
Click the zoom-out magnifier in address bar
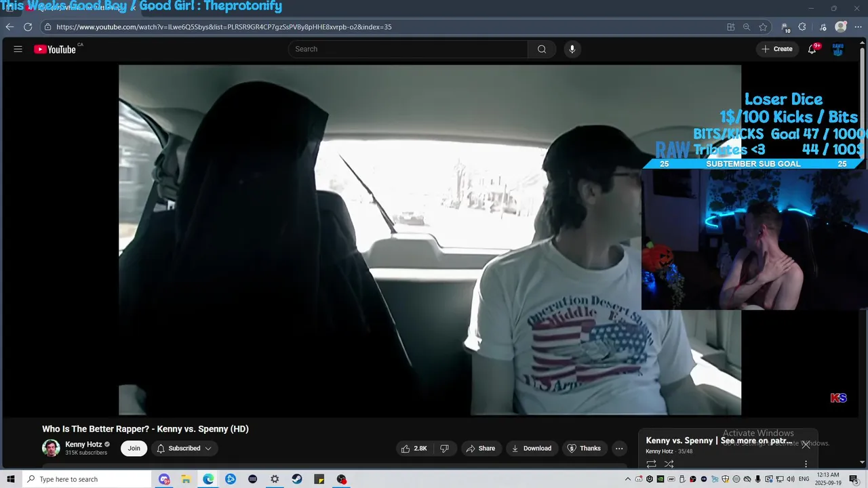point(747,27)
